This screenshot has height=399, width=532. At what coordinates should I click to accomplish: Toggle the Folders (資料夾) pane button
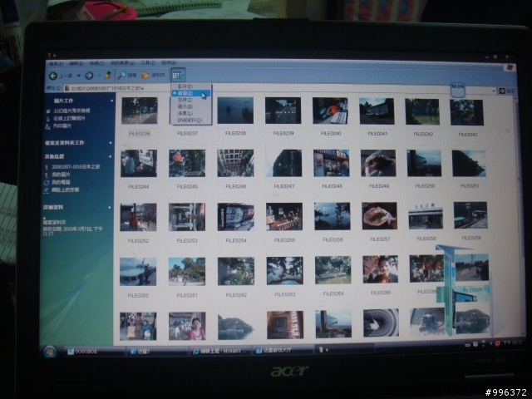pyautogui.click(x=153, y=75)
